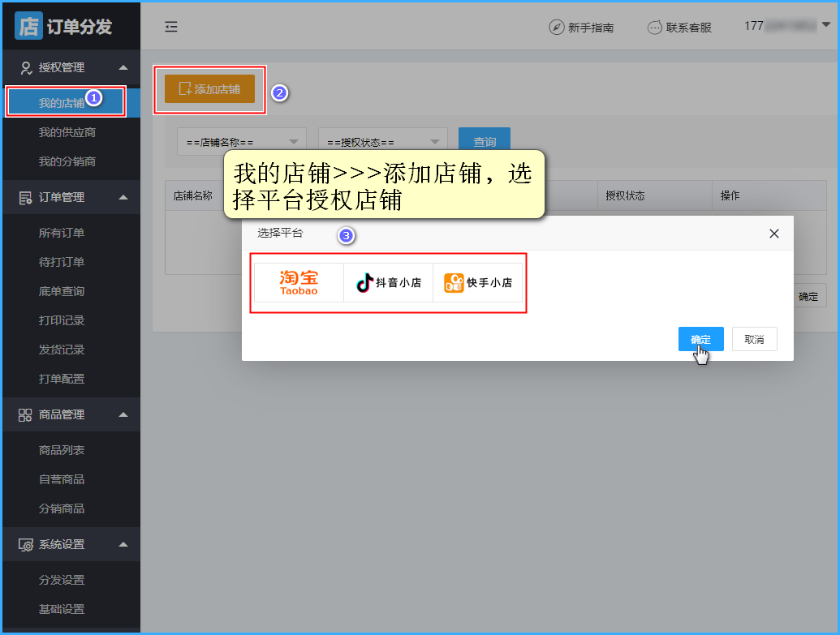This screenshot has height=635, width=840.
Task: Click the 店铺名称 column header
Action: click(x=193, y=196)
